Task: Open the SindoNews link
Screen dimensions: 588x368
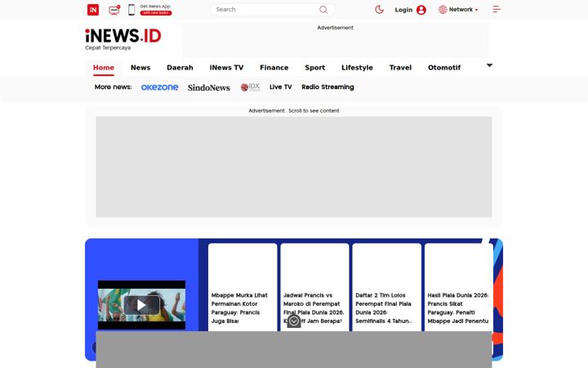Action: pyautogui.click(x=209, y=88)
